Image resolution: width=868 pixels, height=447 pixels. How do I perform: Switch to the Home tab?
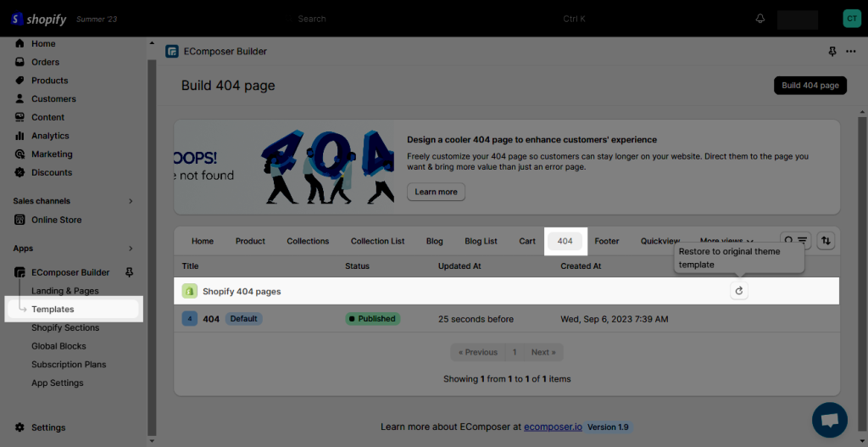pos(203,241)
